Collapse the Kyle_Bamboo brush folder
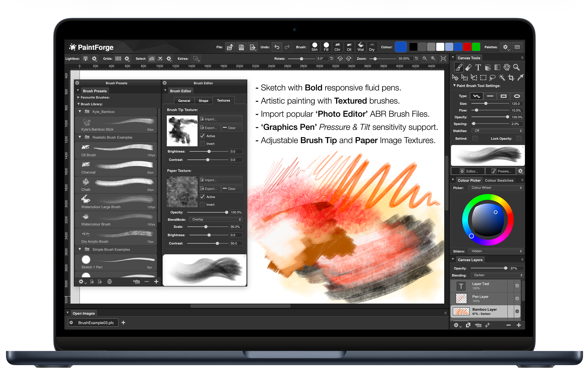This screenshot has width=588, height=368. click(80, 112)
